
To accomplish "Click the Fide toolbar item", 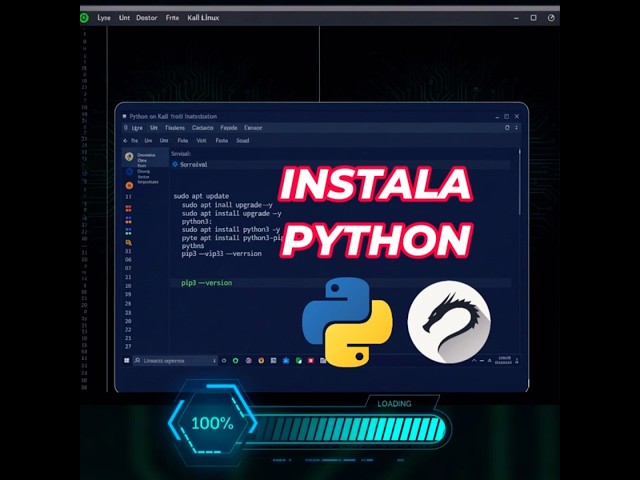I will click(182, 140).
